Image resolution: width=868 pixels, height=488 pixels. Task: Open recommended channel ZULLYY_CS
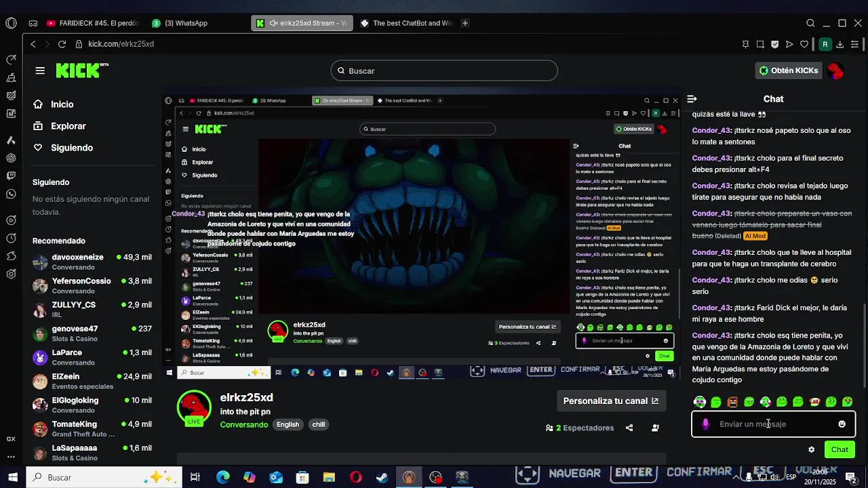point(92,309)
